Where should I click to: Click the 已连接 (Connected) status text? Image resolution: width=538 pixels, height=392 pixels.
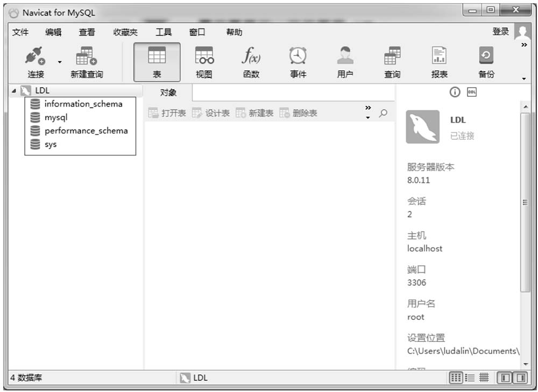coord(462,136)
